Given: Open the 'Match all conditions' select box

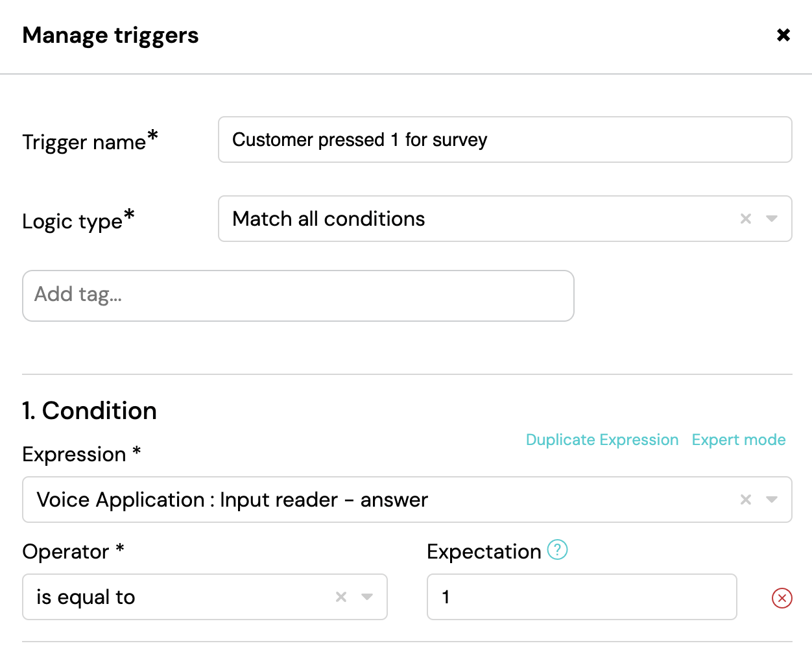Looking at the screenshot, I should coord(505,219).
